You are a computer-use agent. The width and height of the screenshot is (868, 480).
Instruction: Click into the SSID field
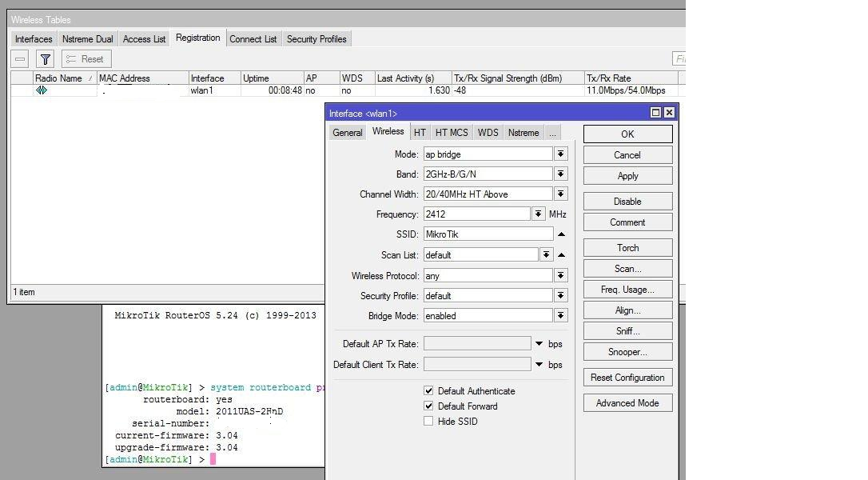(488, 234)
